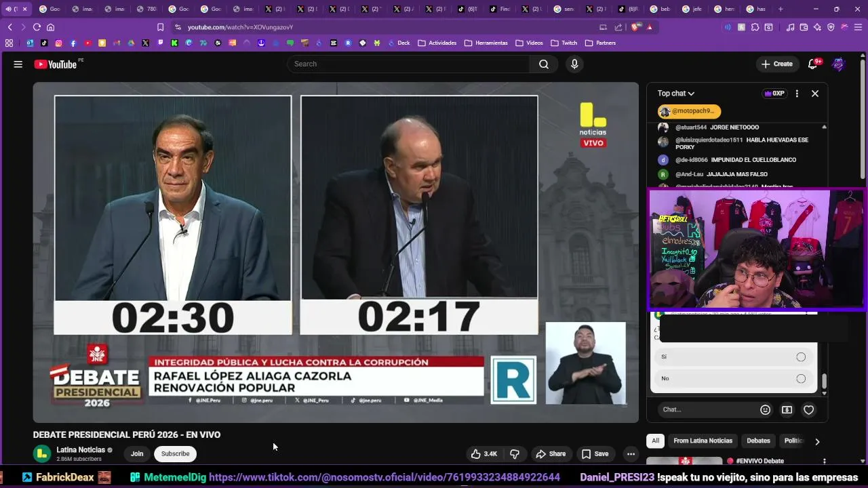
Task: Select the 'Sí' poll option
Action: 734,357
